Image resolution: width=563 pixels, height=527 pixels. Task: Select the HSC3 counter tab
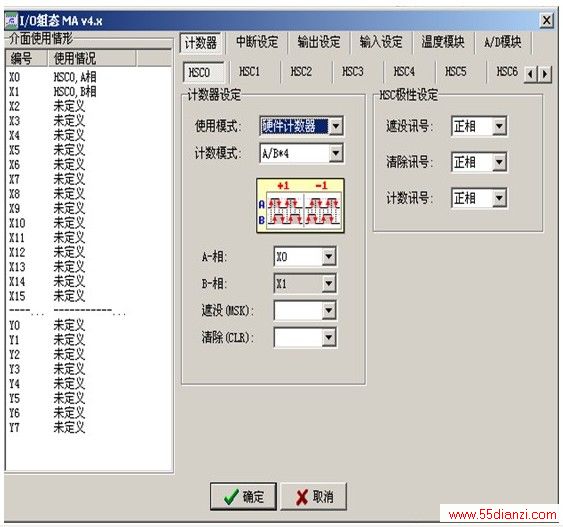point(353,72)
